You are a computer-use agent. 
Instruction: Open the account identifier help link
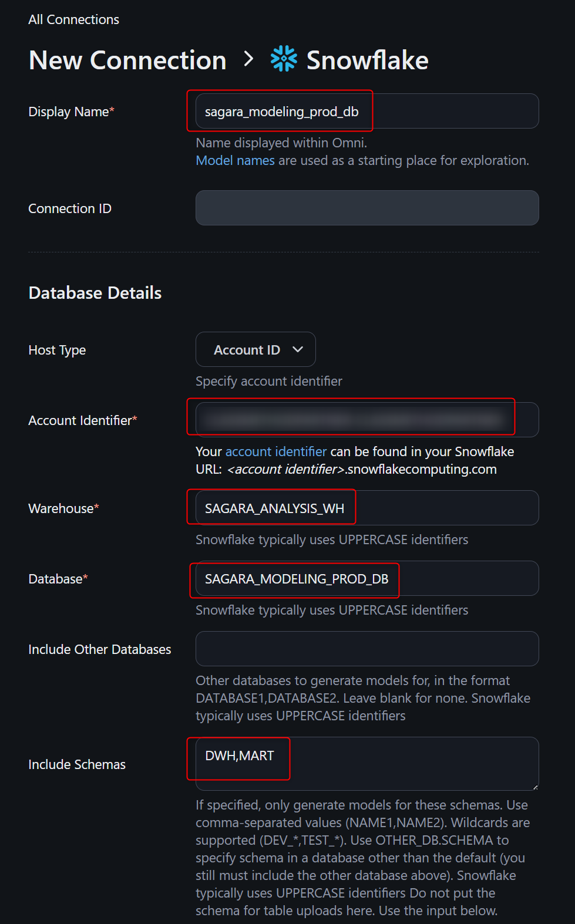tap(275, 451)
